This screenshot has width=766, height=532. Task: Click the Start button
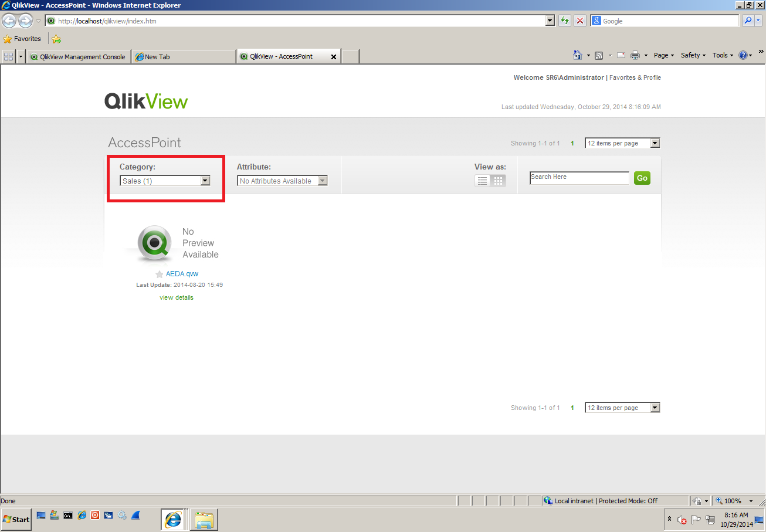pyautogui.click(x=16, y=519)
